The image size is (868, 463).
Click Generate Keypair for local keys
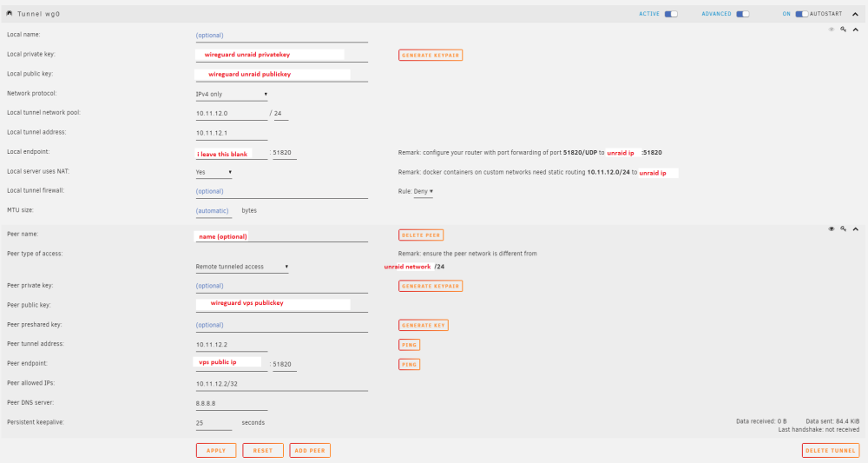click(431, 56)
